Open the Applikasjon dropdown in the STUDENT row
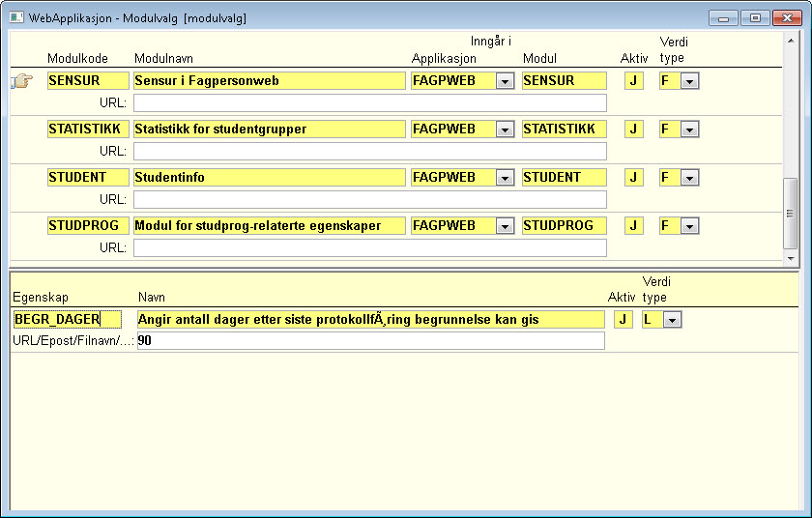Screen dimensions: 812x518 click(x=505, y=178)
